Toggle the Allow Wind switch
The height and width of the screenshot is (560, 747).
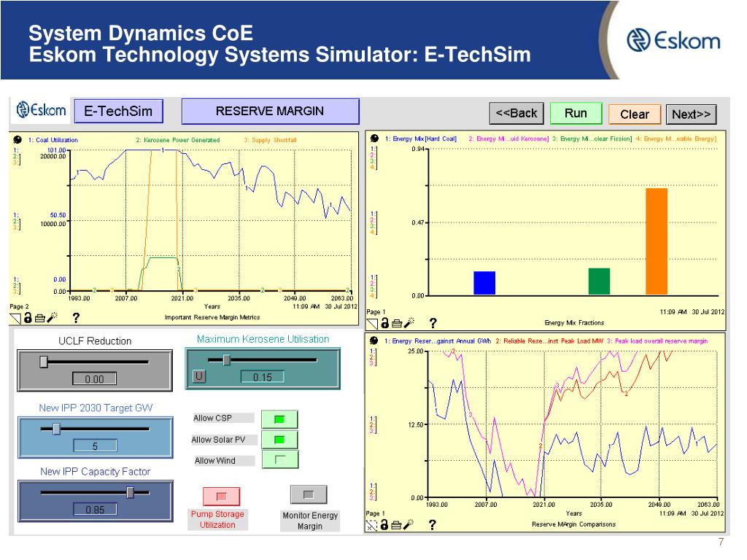click(x=280, y=459)
